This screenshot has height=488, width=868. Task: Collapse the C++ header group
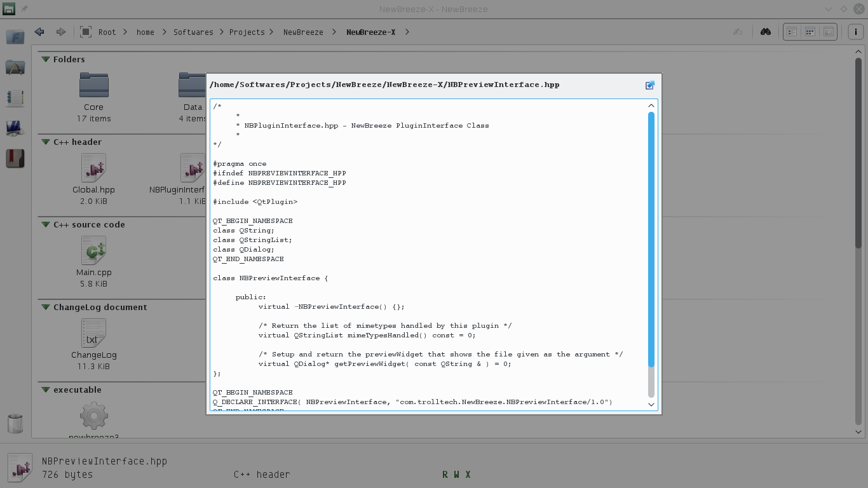pos(46,142)
